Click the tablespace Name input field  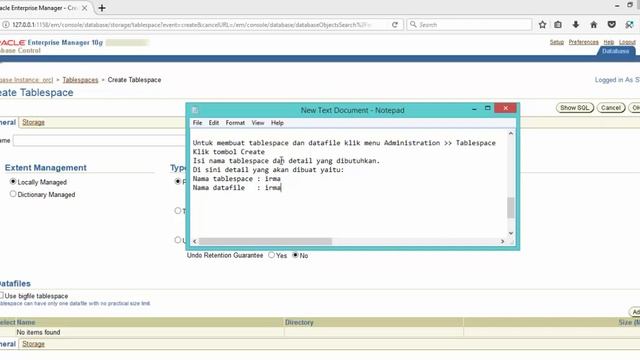99,140
